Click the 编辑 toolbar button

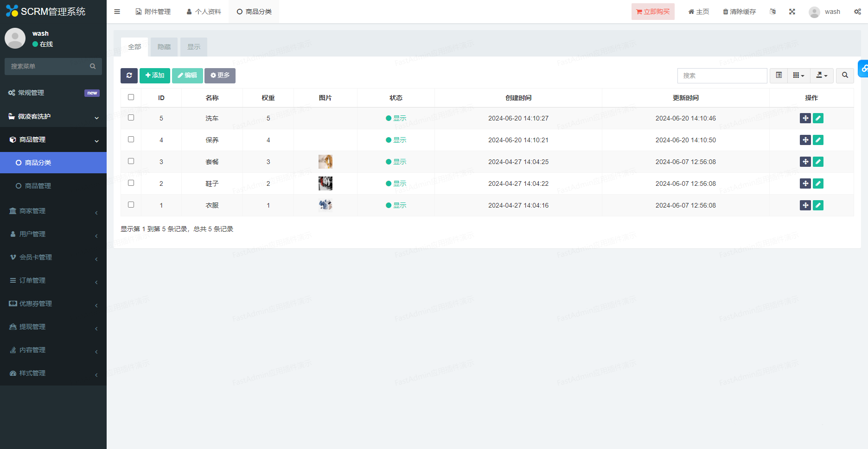tap(187, 76)
